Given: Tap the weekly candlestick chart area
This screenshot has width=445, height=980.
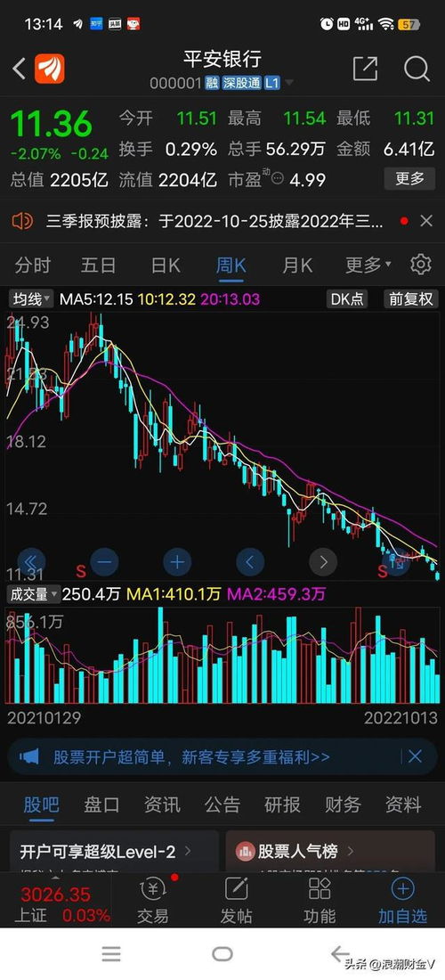Looking at the screenshot, I should [x=222, y=447].
